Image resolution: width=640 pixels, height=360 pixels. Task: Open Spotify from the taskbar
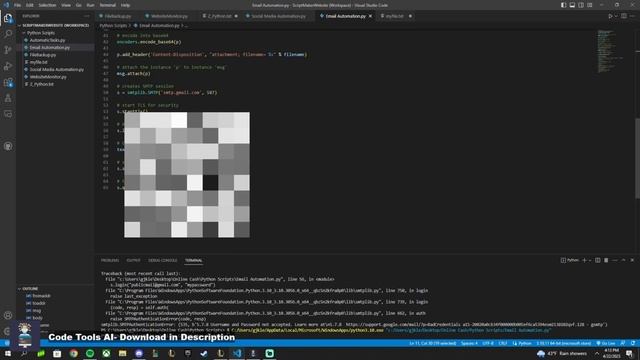90,353
